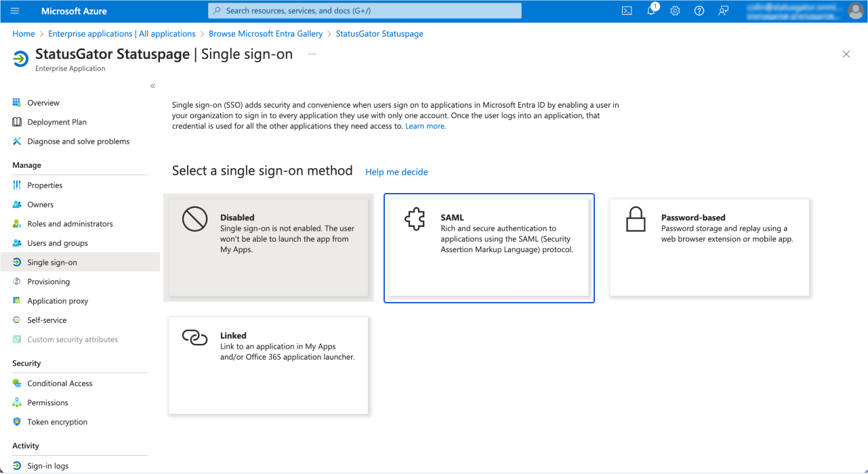Click the SAML puzzle piece icon
Viewport: 868px width, 474px height.
[x=415, y=219]
